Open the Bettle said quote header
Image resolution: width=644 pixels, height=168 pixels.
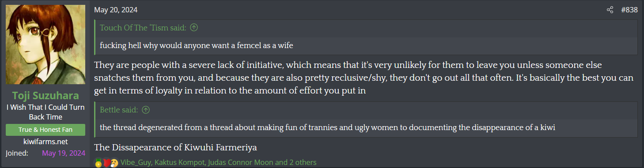(x=119, y=110)
